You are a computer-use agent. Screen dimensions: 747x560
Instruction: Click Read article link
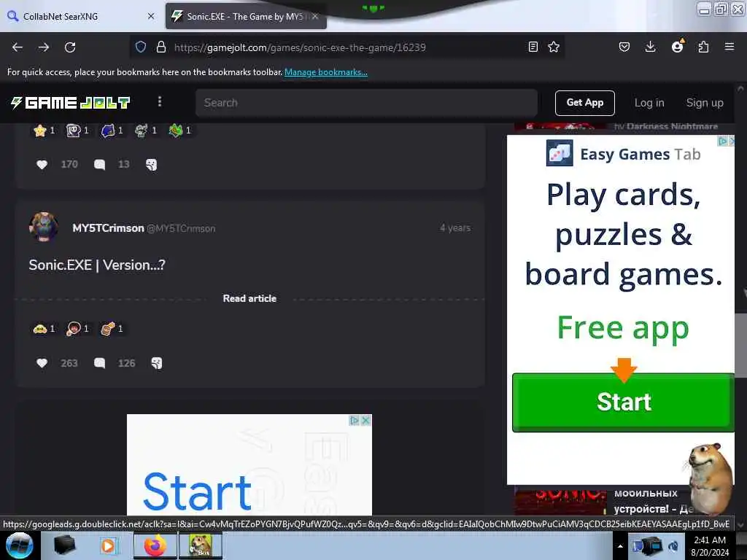[x=249, y=298]
